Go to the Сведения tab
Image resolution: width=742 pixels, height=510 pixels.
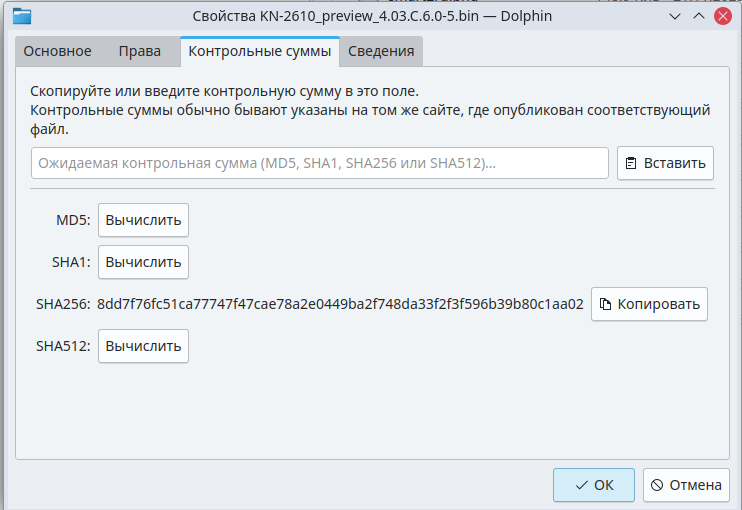point(381,52)
